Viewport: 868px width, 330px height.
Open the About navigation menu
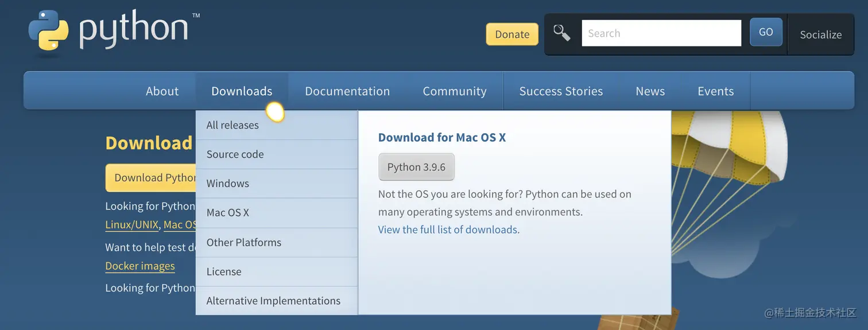pos(162,91)
